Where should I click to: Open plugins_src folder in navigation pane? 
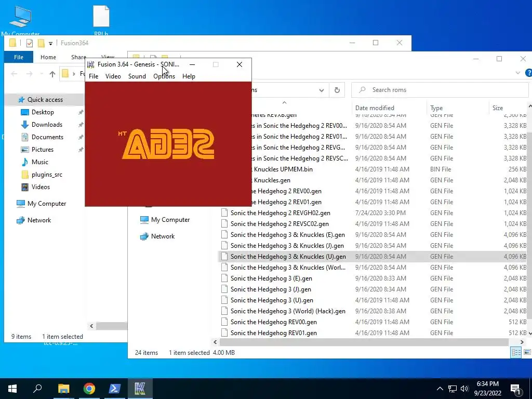(x=46, y=175)
